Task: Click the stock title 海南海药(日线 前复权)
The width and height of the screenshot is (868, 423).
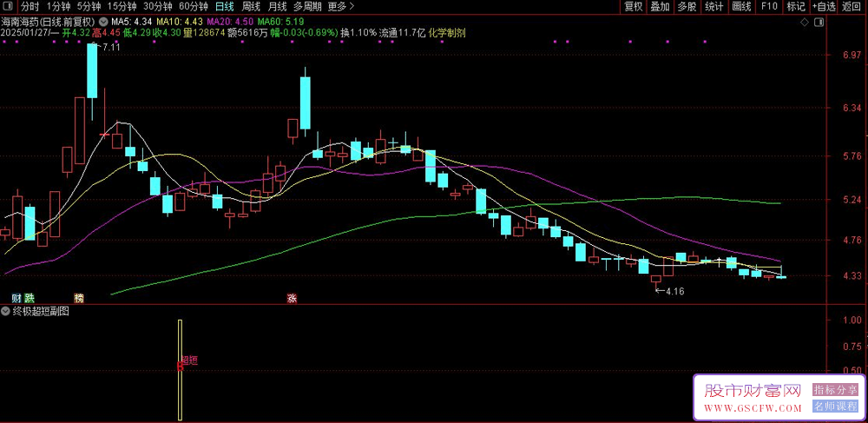Action: click(x=49, y=22)
